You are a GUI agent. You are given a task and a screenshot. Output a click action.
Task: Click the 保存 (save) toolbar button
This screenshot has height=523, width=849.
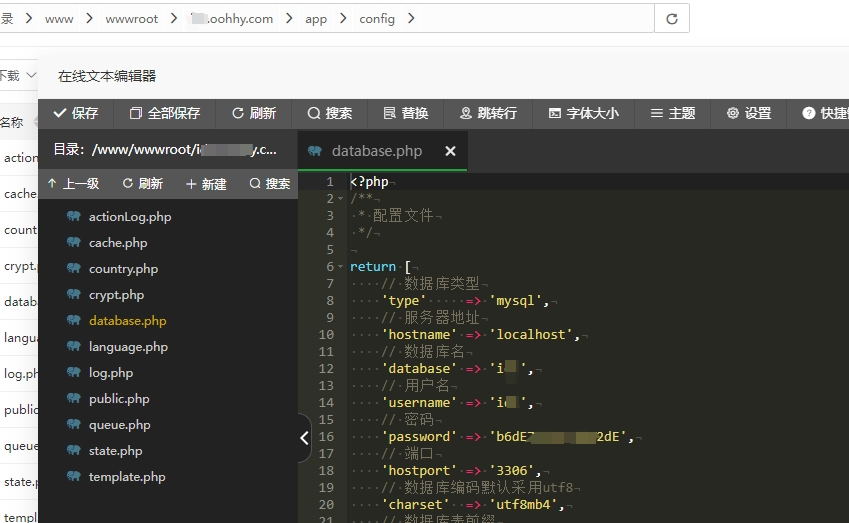(x=76, y=113)
